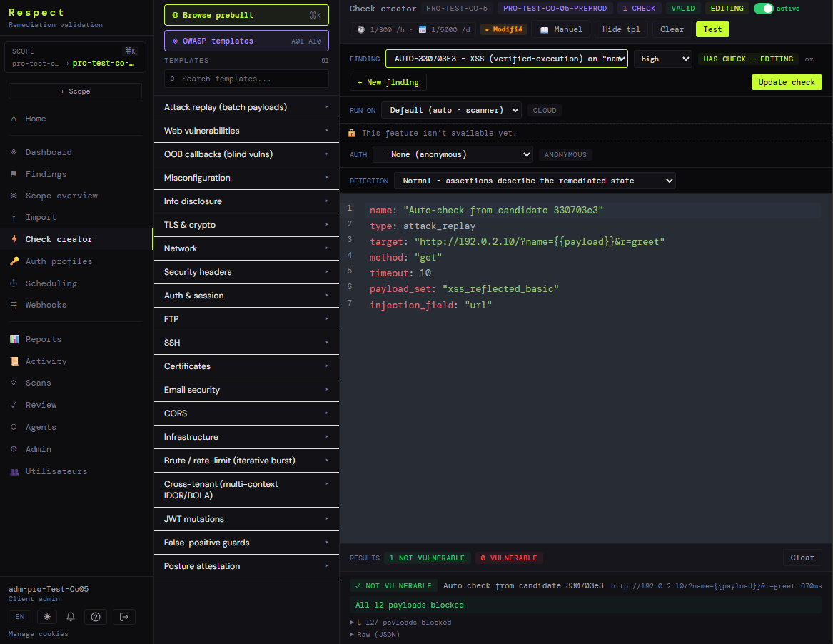The width and height of the screenshot is (833, 644).
Task: Click the Review checkmark icon
Action: pos(14,405)
